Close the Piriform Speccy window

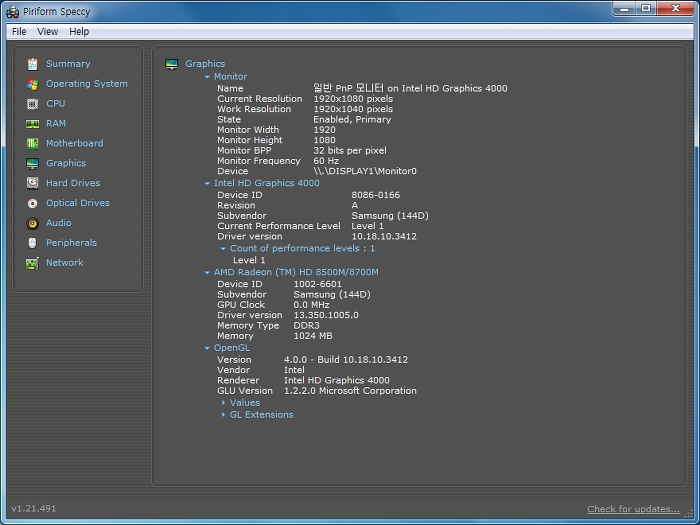(x=675, y=8)
